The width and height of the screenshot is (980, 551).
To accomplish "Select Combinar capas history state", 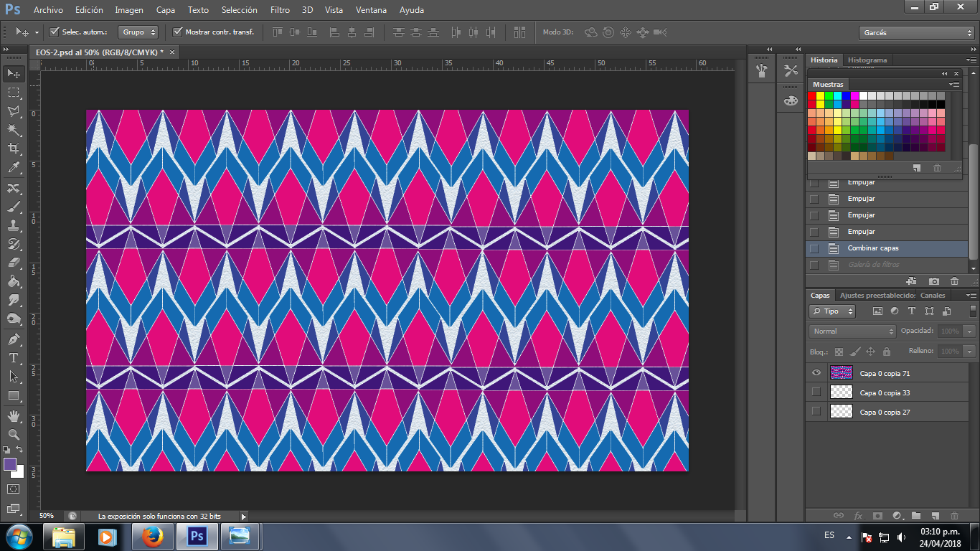I will click(x=887, y=248).
